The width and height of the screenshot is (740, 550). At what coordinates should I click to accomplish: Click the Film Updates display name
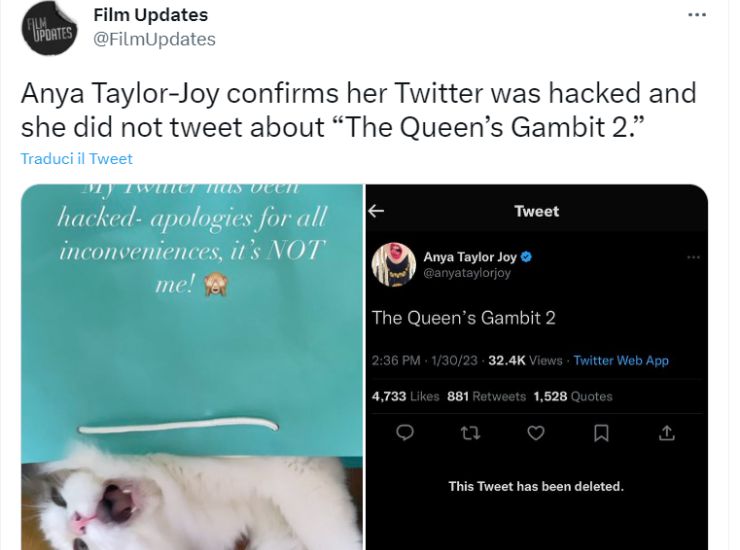click(150, 15)
